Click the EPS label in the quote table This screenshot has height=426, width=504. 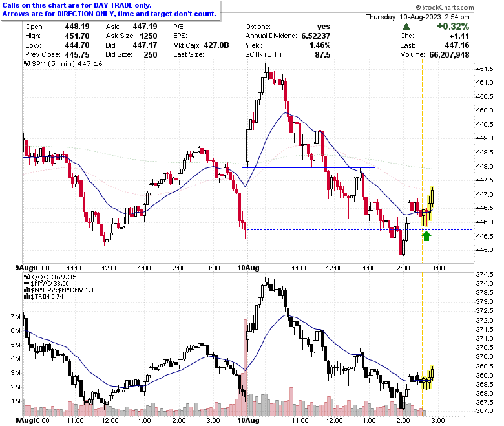tap(180, 36)
